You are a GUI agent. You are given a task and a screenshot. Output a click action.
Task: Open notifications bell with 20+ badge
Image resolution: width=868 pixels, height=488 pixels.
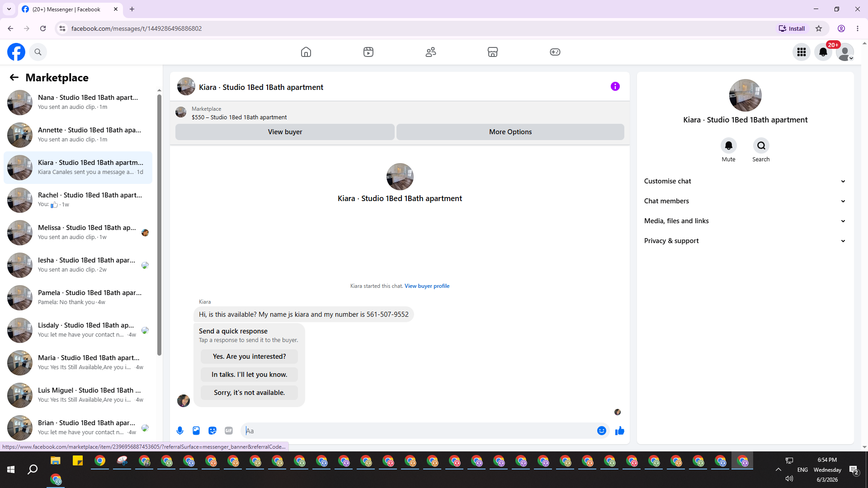(x=823, y=52)
